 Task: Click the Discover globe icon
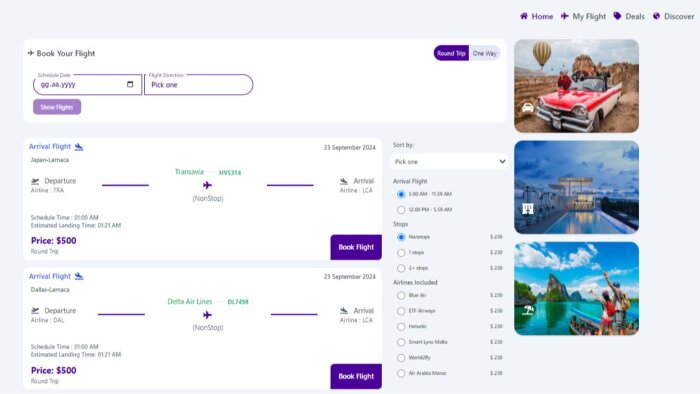(656, 16)
